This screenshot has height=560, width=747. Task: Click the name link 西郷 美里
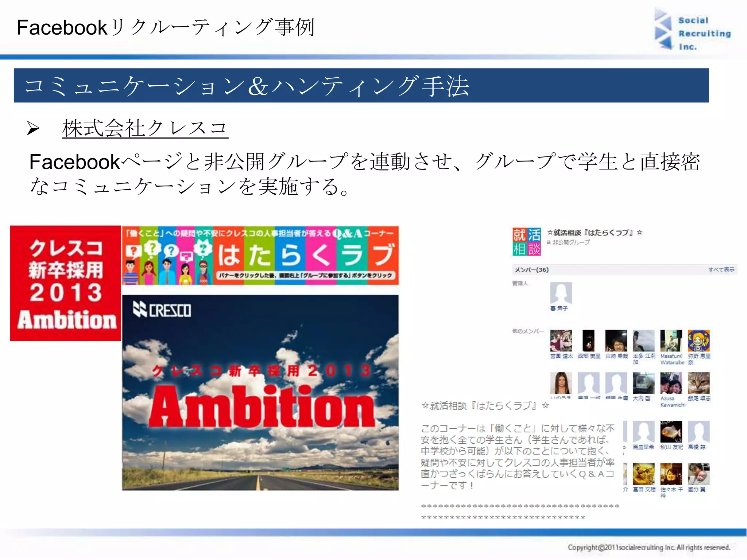click(589, 356)
